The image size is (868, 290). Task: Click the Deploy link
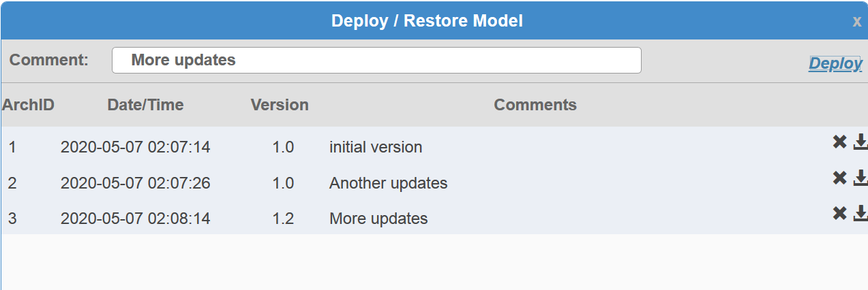pyautogui.click(x=835, y=63)
